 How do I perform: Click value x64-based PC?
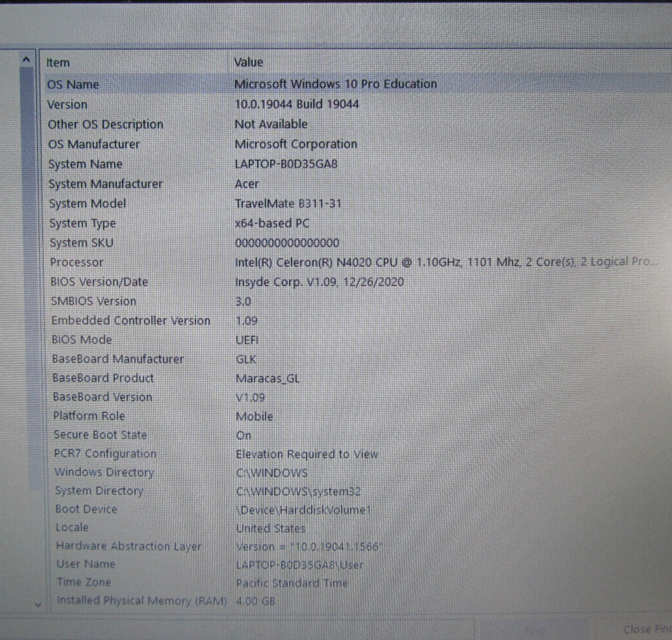point(272,223)
